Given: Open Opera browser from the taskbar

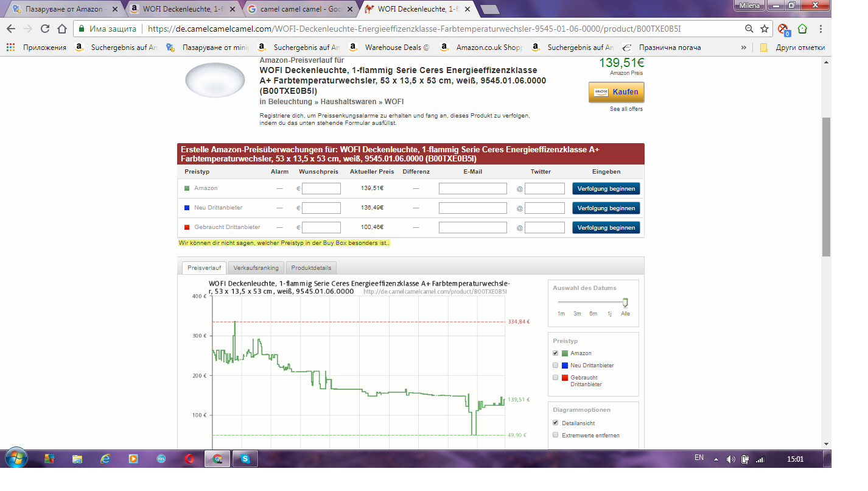Looking at the screenshot, I should coord(189,459).
